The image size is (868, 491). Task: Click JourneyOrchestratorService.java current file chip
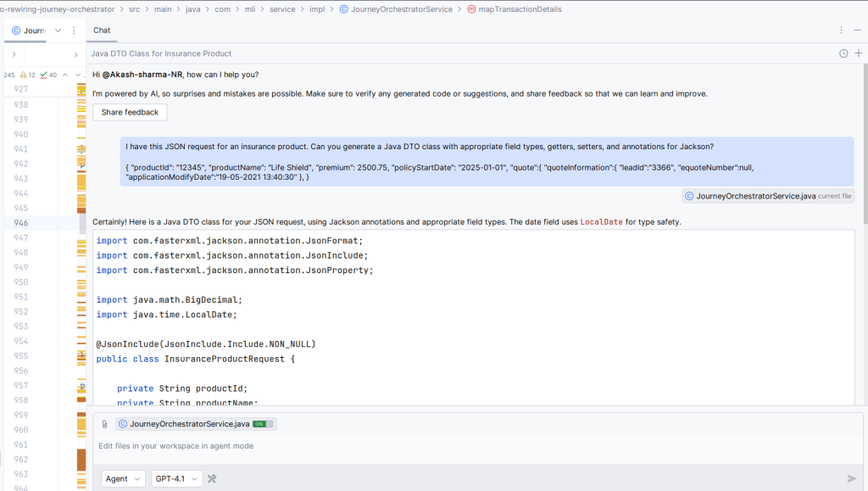point(768,196)
